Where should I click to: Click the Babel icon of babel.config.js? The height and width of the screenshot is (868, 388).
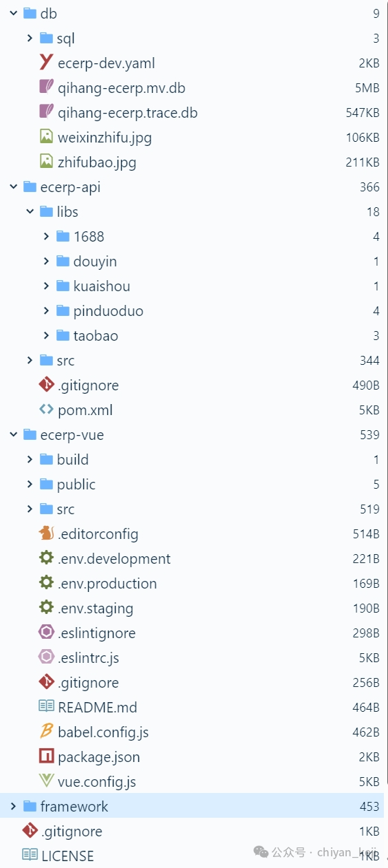point(46,732)
